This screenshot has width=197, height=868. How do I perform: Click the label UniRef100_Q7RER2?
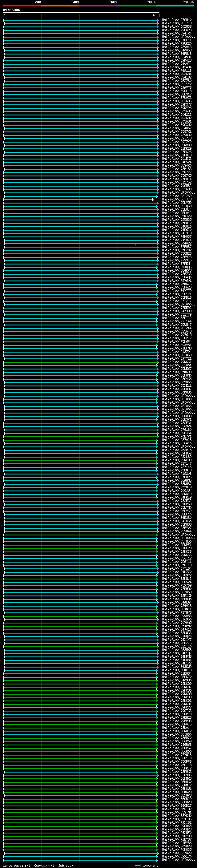(x=177, y=308)
